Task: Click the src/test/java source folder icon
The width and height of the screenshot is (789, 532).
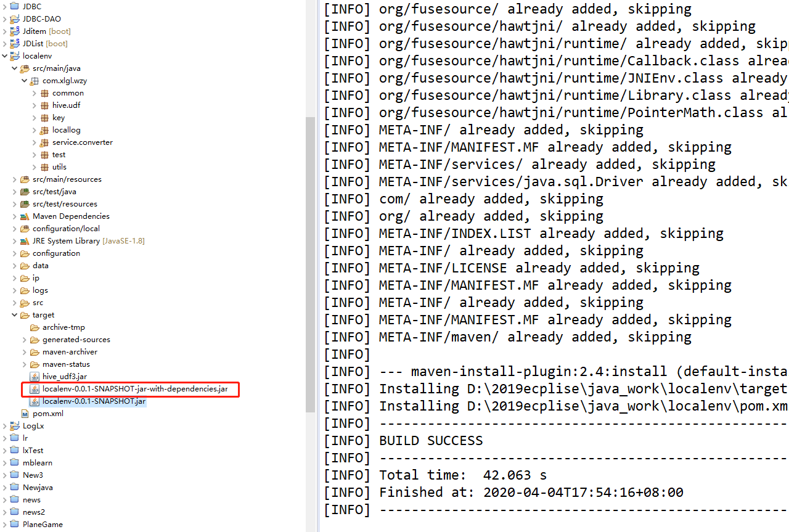Action: tap(25, 191)
